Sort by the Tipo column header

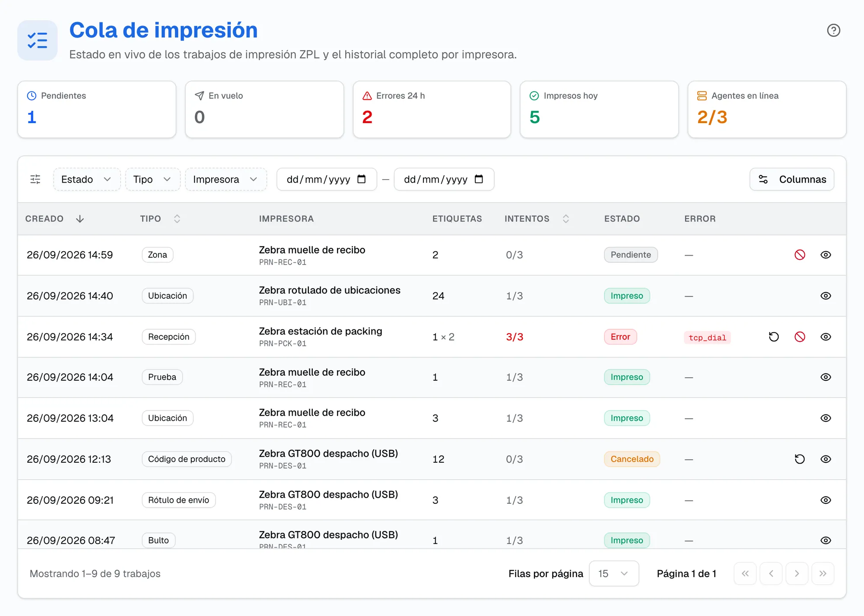[x=160, y=219]
